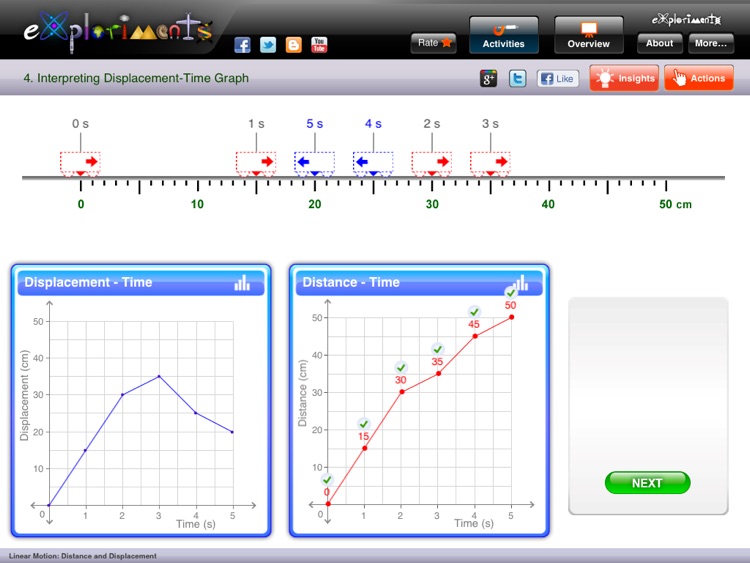Click the '40' ruler label
Image resolution: width=750 pixels, height=563 pixels.
(x=548, y=204)
